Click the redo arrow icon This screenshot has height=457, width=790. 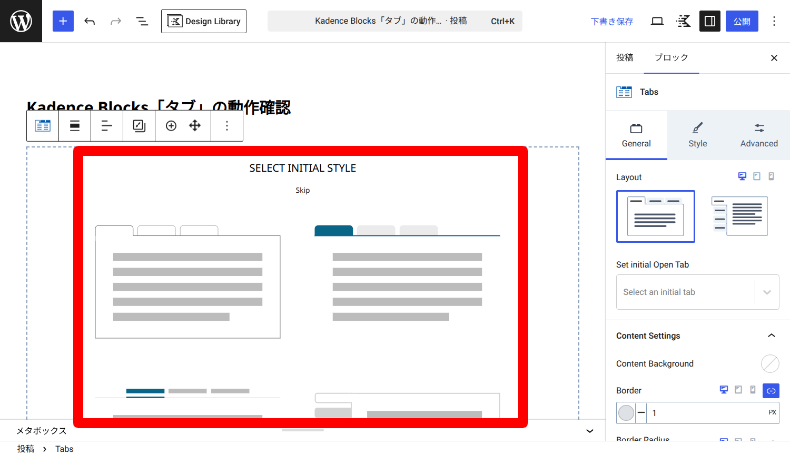pos(116,21)
